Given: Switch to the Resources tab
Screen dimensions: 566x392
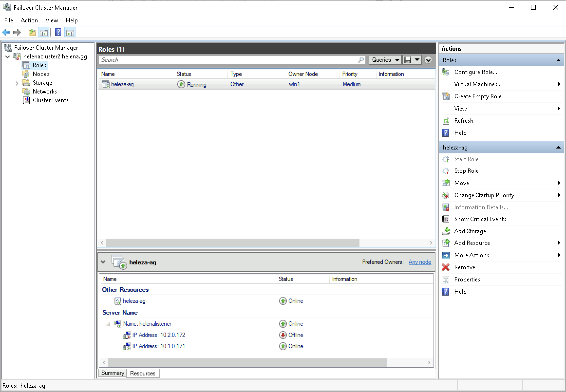Looking at the screenshot, I should (142, 373).
